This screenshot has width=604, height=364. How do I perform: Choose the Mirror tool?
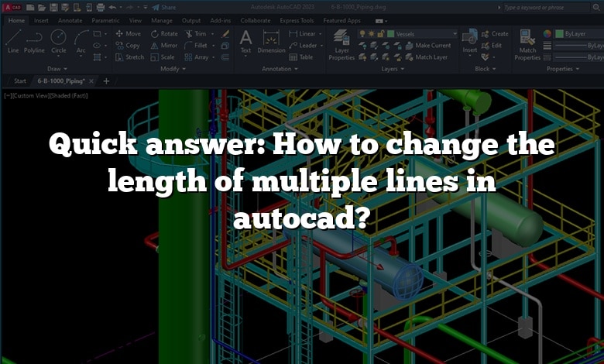coord(163,46)
